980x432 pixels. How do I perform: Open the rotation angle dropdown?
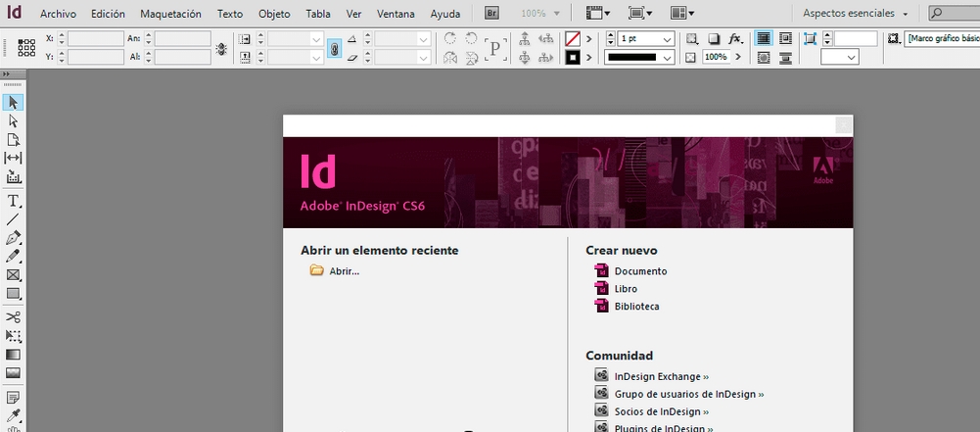[x=424, y=39]
